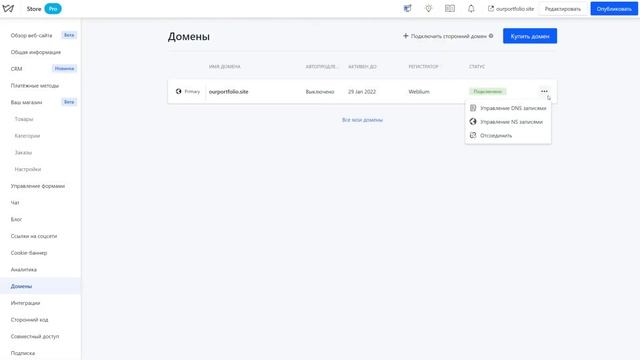Click the РЕГИСТРАТОР column header

423,67
